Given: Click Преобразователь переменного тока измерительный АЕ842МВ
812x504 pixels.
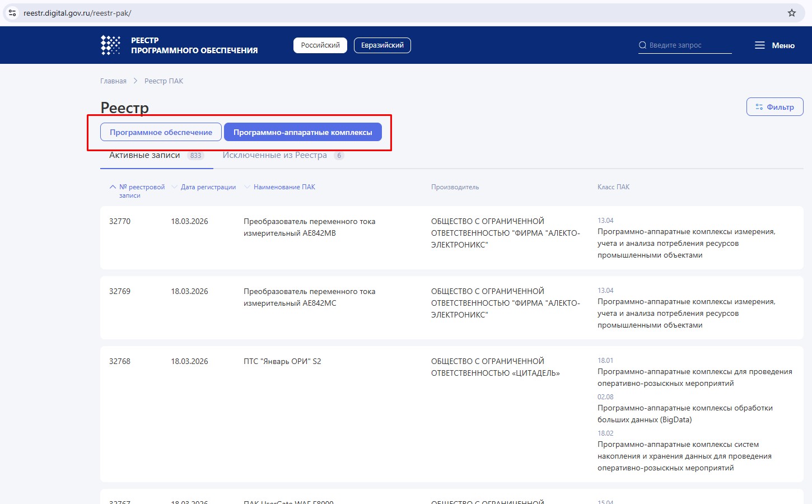Looking at the screenshot, I should coord(310,227).
